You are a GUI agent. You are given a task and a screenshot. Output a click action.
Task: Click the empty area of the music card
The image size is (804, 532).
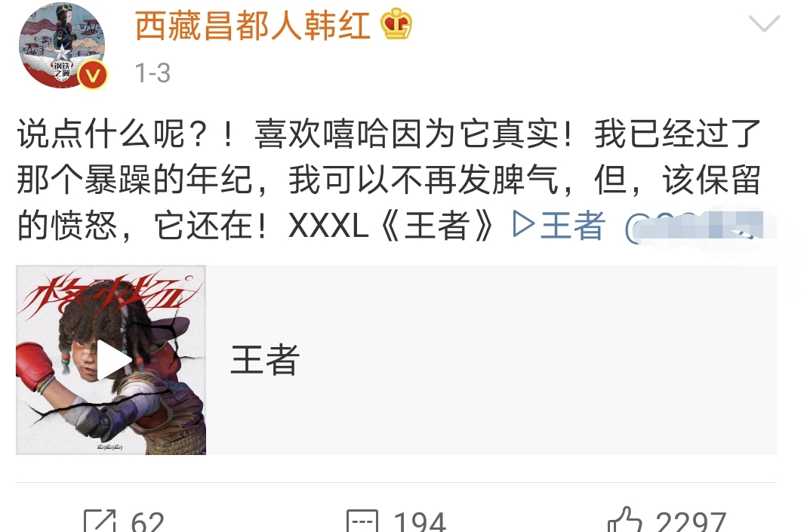coord(538,360)
